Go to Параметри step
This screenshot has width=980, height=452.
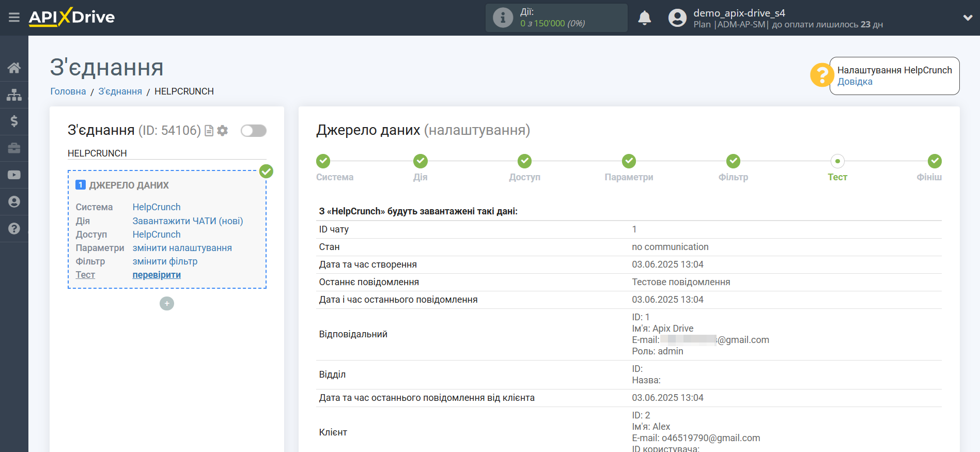(x=629, y=161)
